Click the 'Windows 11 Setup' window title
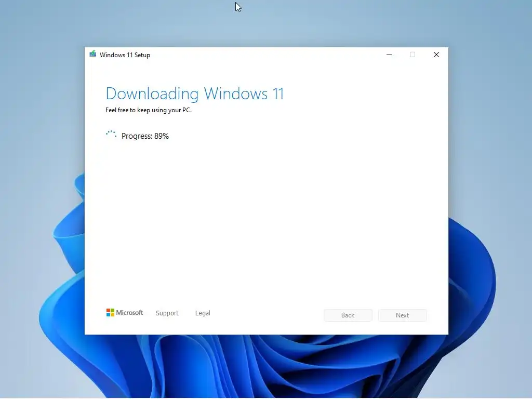Image resolution: width=532 pixels, height=399 pixels. pos(125,55)
